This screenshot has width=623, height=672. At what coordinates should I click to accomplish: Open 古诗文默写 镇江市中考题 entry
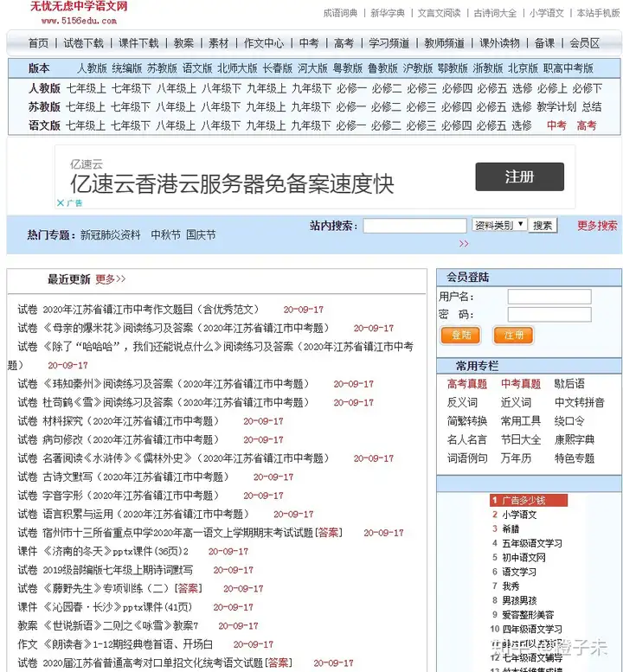136,477
